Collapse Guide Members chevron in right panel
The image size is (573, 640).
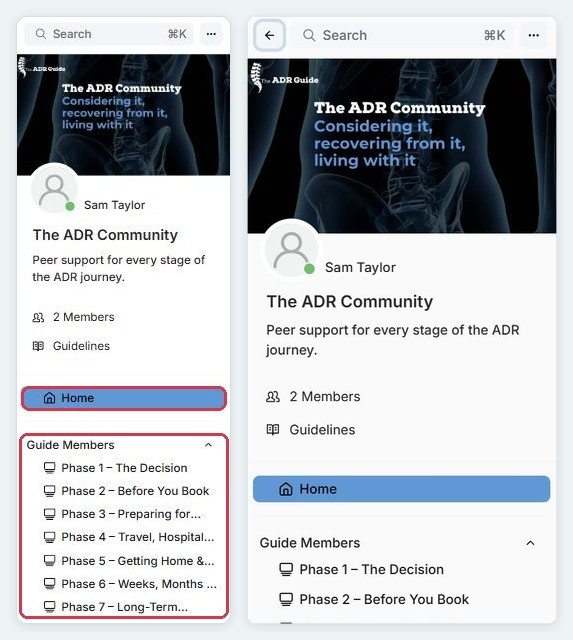tap(530, 543)
